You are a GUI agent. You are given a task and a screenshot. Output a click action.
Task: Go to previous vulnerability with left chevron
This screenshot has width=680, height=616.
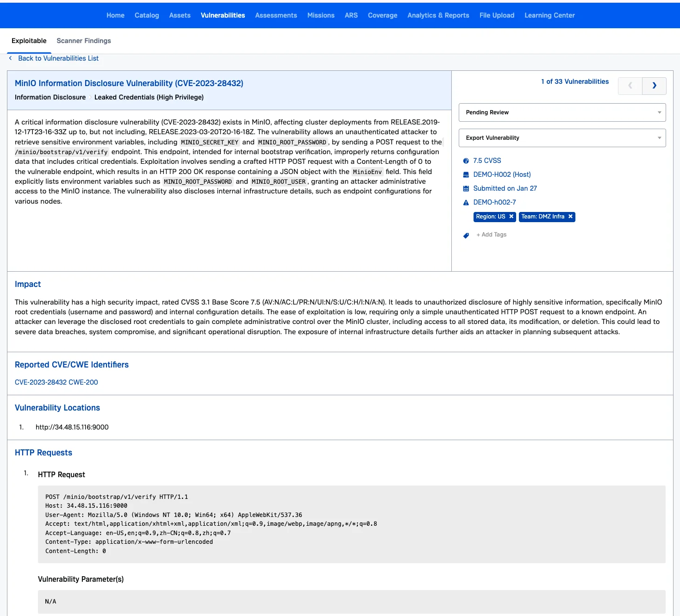coord(630,86)
